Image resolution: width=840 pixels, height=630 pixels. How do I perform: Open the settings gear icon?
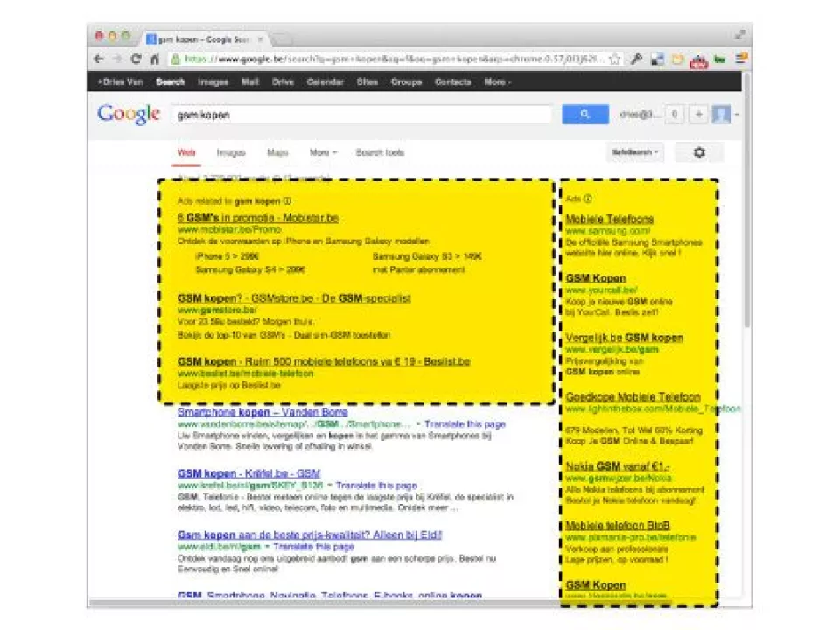pyautogui.click(x=699, y=152)
